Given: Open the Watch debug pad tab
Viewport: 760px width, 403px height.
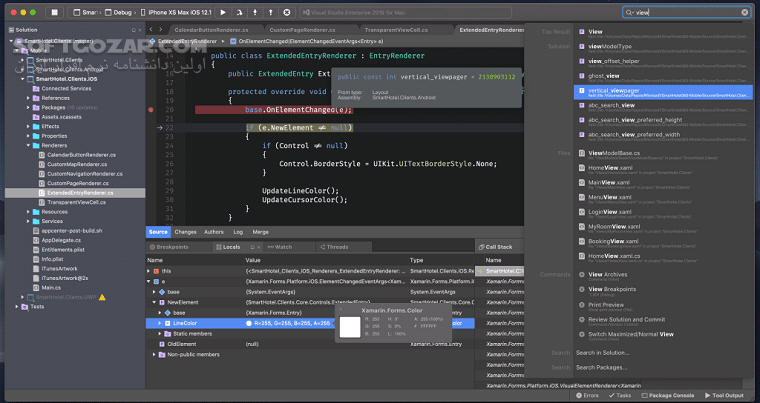Looking at the screenshot, I should click(x=282, y=246).
